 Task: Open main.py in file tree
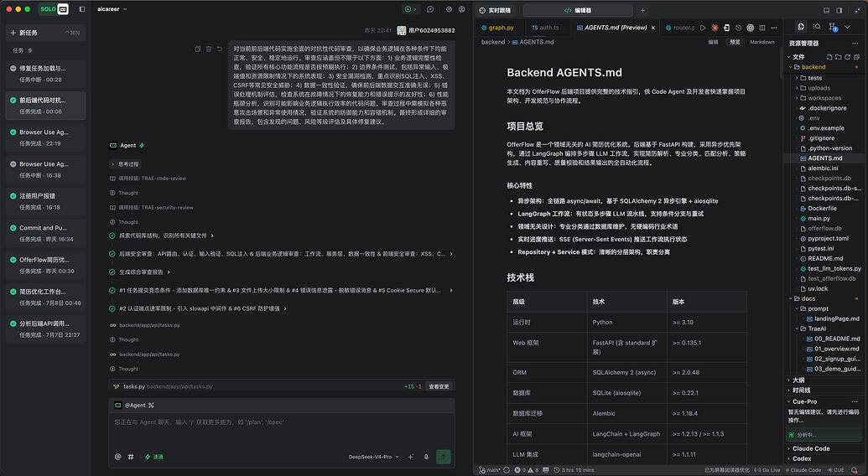(x=825, y=219)
